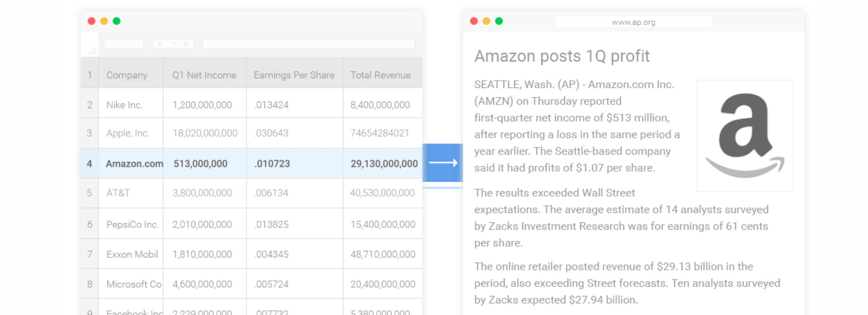
Task: Click the spreadsheet formula bar field
Action: click(309, 44)
